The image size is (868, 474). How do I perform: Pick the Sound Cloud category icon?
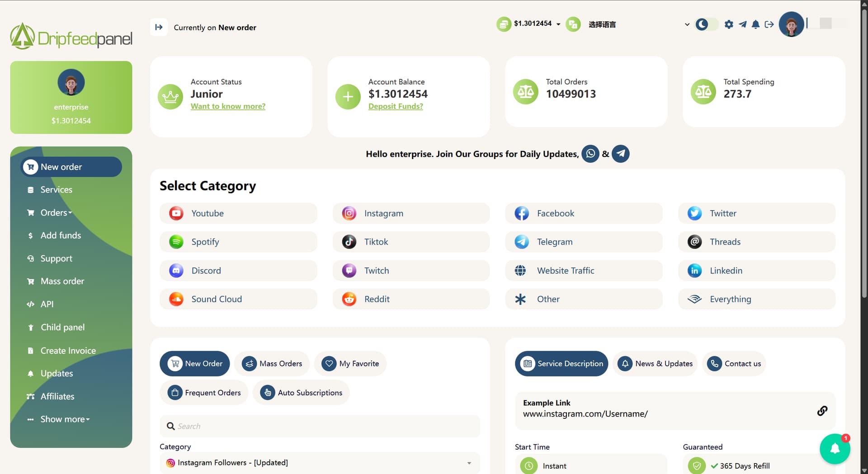pyautogui.click(x=176, y=299)
